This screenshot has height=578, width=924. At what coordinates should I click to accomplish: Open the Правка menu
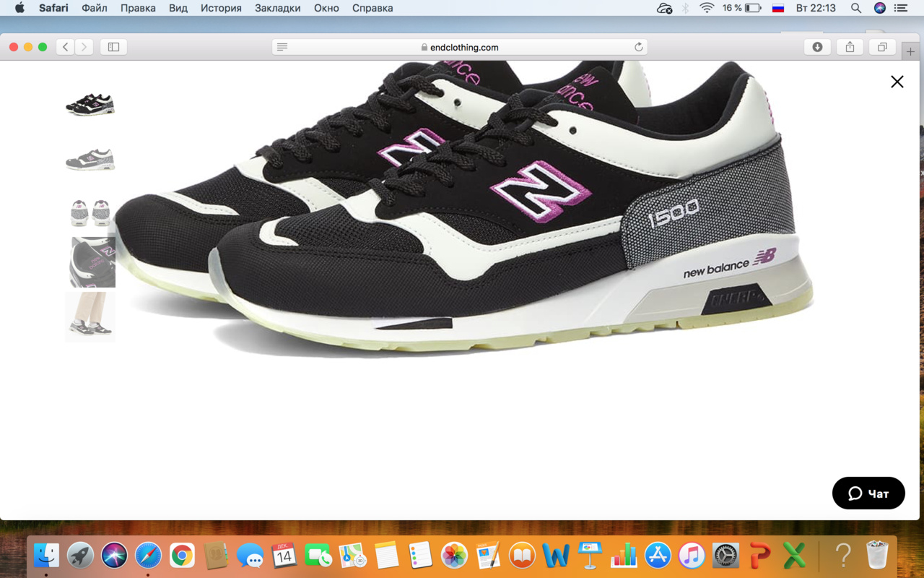click(x=138, y=8)
